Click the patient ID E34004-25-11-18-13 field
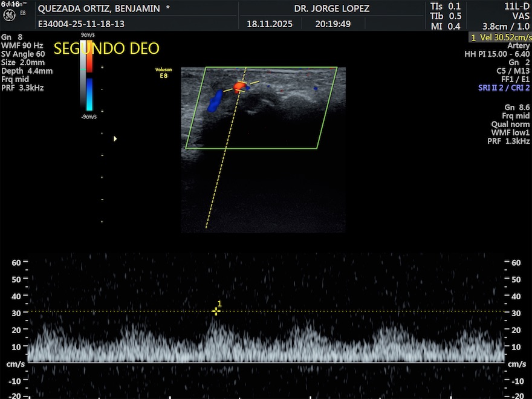 (x=81, y=24)
